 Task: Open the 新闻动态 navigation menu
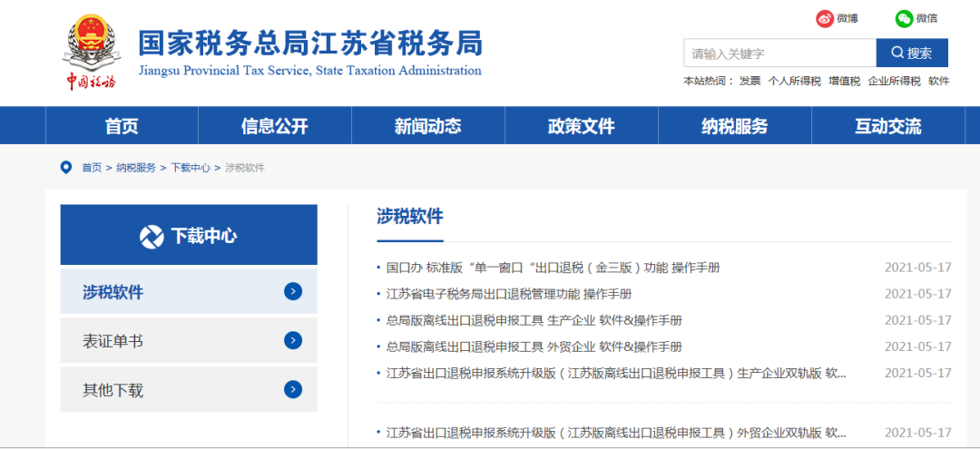pos(428,125)
